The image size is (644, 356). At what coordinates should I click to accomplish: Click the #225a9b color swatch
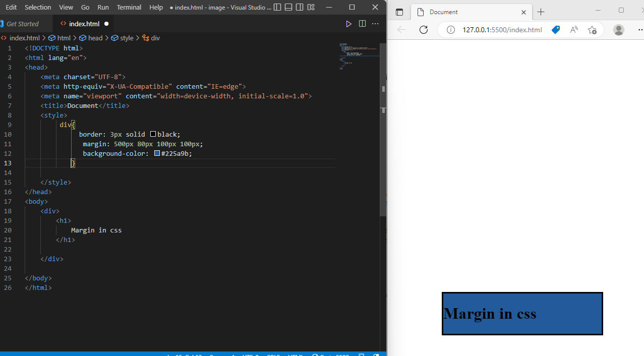pos(157,153)
